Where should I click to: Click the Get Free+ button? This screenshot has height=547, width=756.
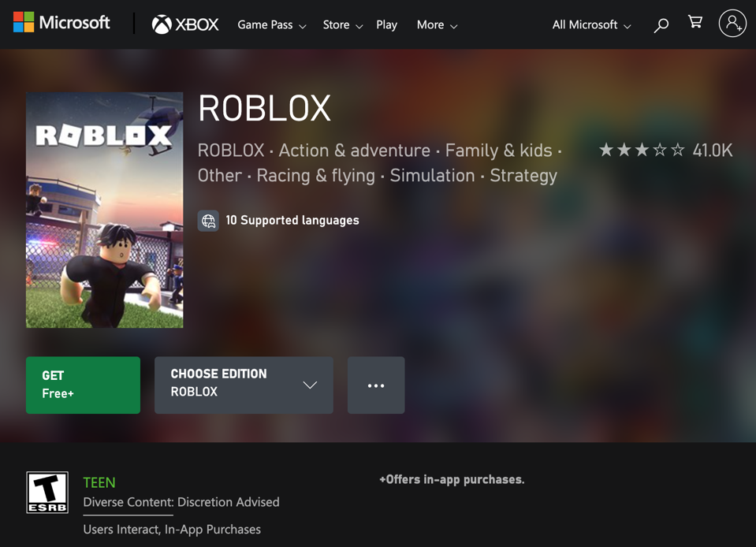[83, 385]
